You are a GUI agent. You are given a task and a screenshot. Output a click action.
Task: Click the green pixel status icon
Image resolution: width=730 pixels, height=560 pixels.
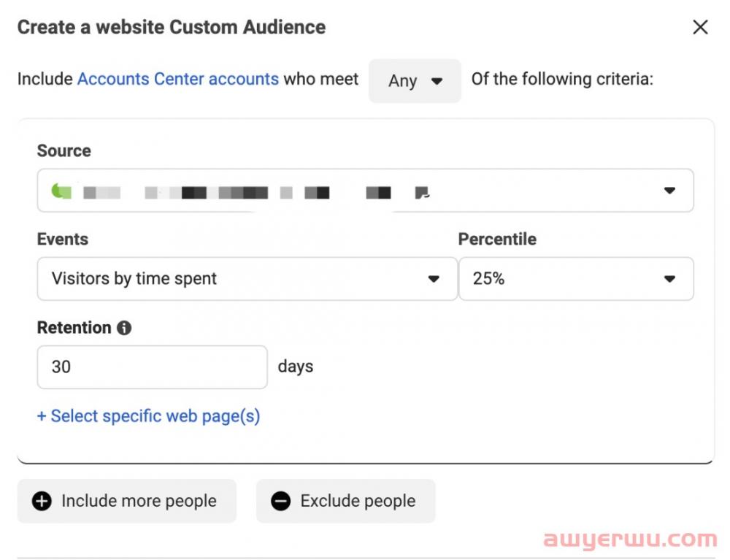coord(61,192)
